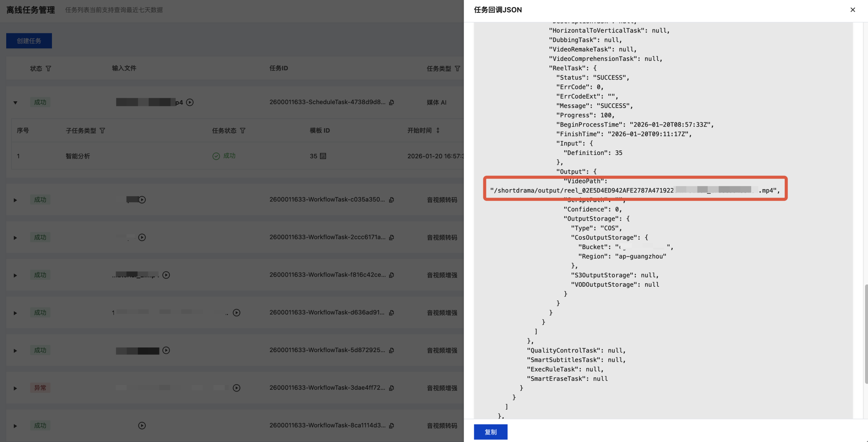Viewport: 868px width, 442px height.
Task: Play the first input file ending p4
Action: [190, 102]
